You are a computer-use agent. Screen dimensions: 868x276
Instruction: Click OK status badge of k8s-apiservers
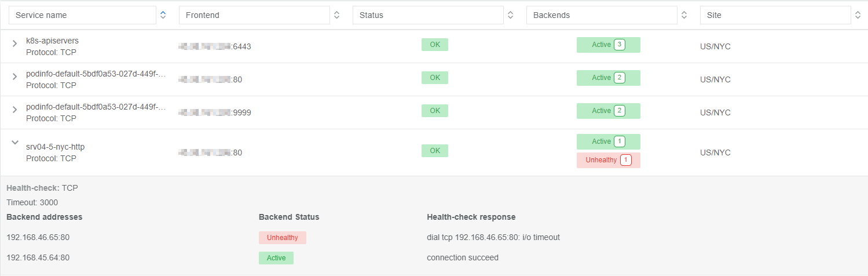tap(434, 45)
